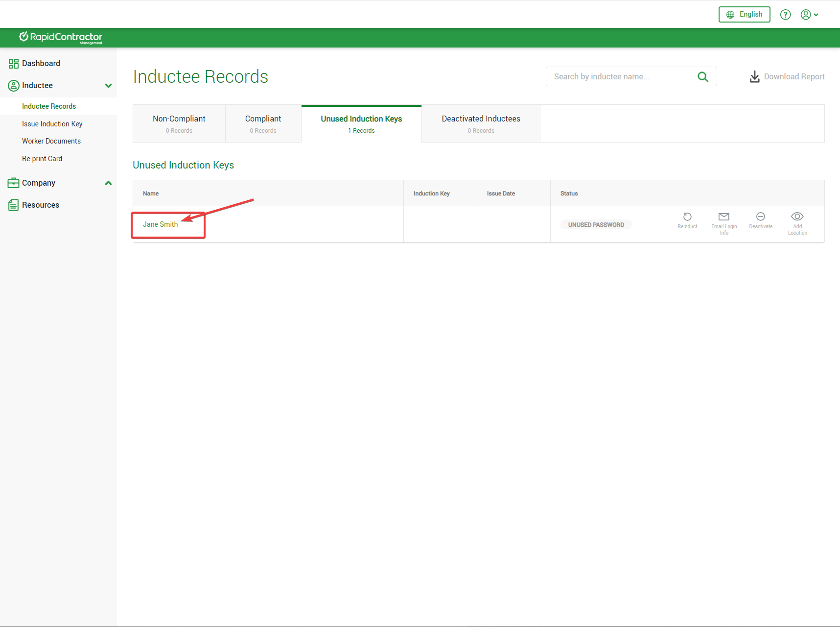Open Worker Documents in the sidebar
The width and height of the screenshot is (840, 627).
(x=51, y=141)
